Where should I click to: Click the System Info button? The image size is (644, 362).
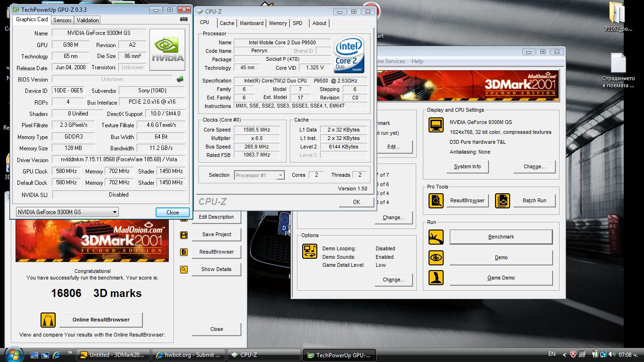coord(467,166)
